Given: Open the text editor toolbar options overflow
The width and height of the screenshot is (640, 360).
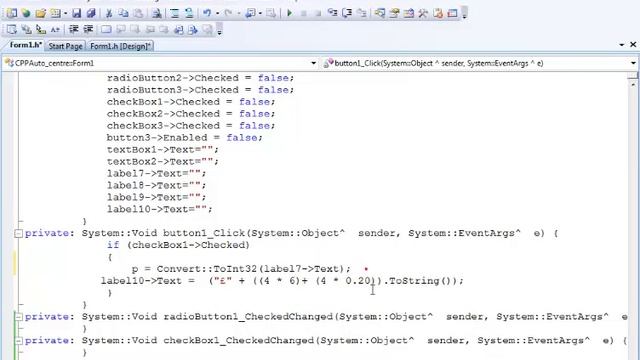Looking at the screenshot, I should 220,30.
